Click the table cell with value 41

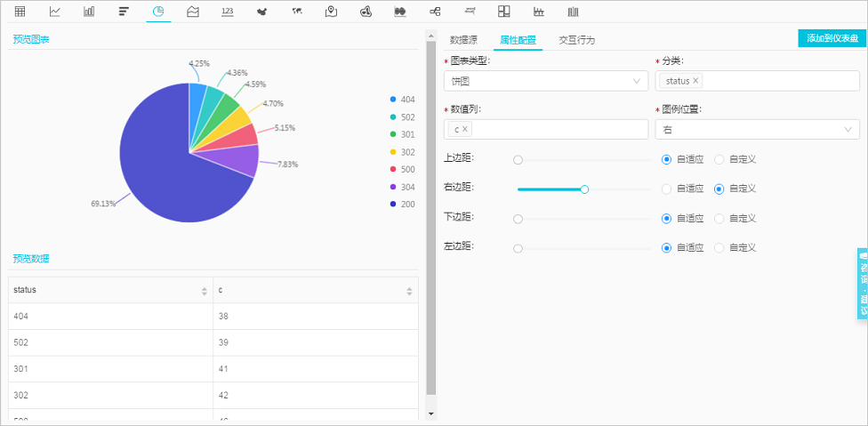point(316,369)
